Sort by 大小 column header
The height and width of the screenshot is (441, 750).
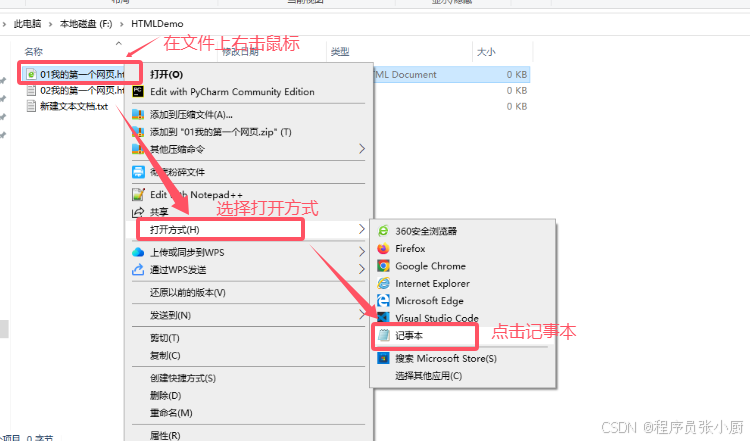tap(486, 52)
